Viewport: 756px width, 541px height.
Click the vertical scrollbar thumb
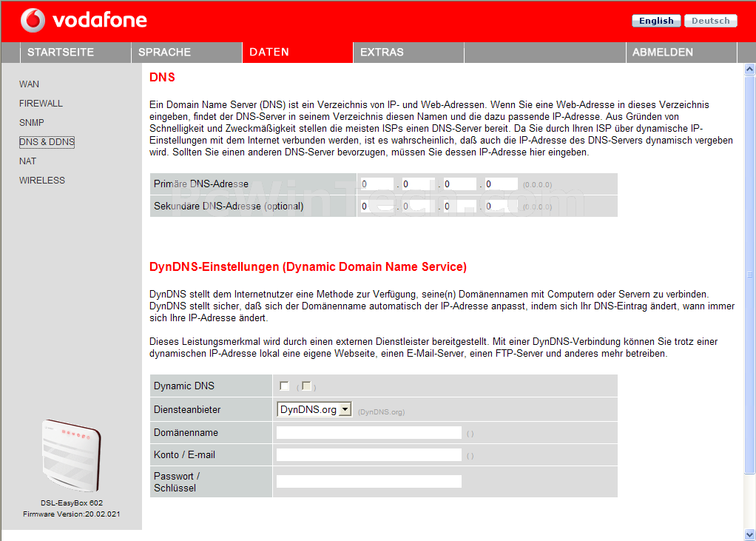[x=750, y=275]
